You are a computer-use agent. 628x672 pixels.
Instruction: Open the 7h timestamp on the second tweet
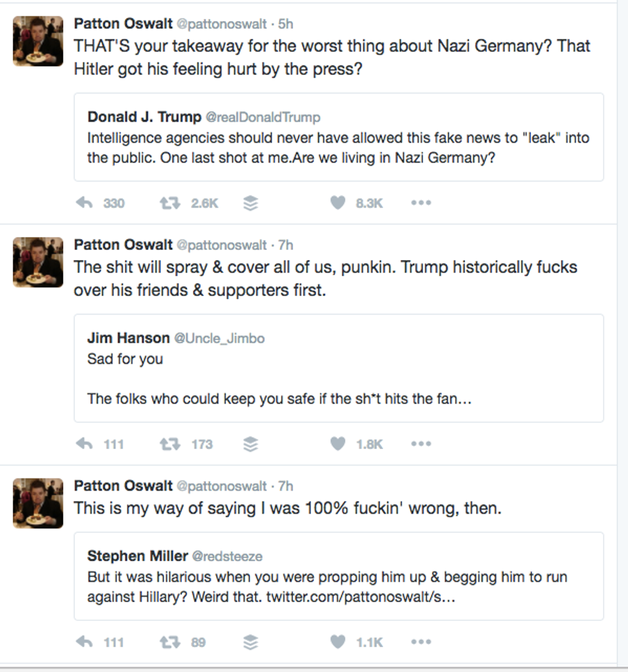(285, 245)
